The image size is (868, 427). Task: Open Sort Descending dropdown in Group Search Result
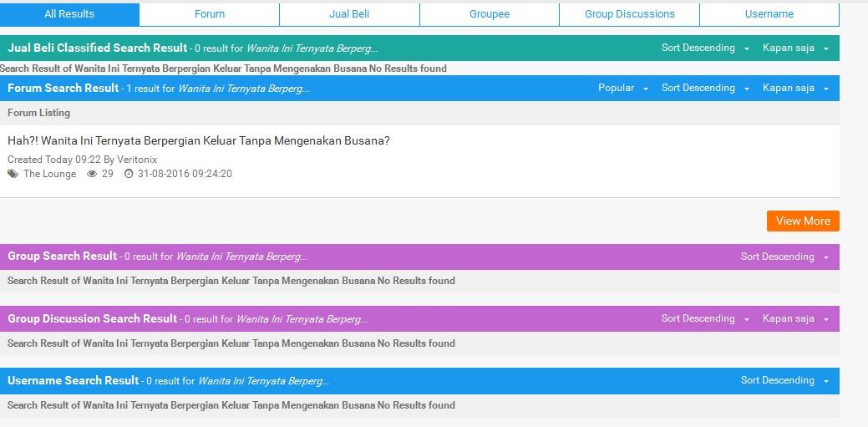[785, 257]
